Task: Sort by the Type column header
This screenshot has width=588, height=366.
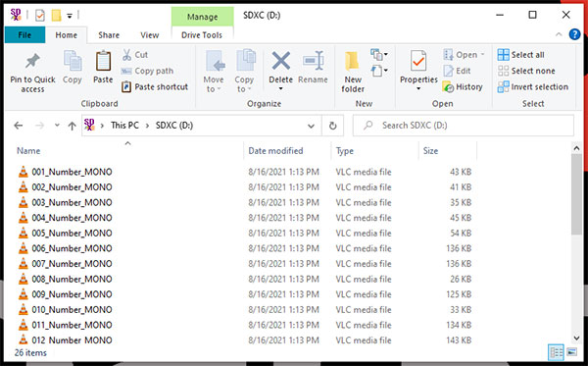Action: [x=345, y=151]
